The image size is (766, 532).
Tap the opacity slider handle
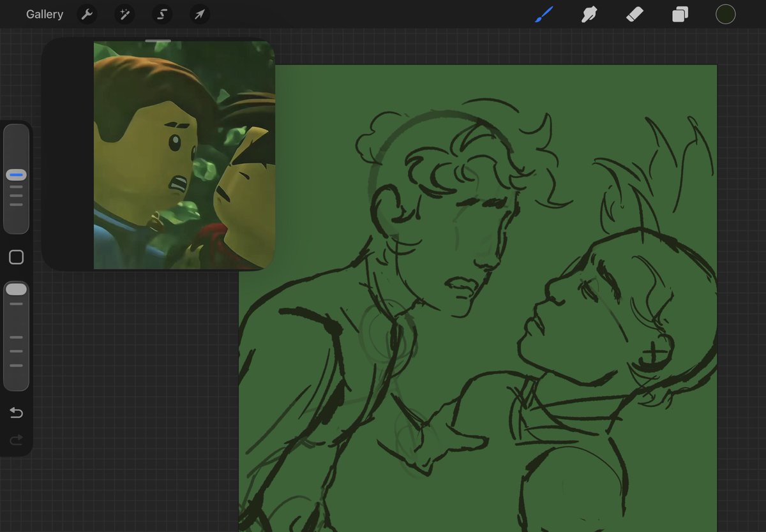[x=17, y=288]
